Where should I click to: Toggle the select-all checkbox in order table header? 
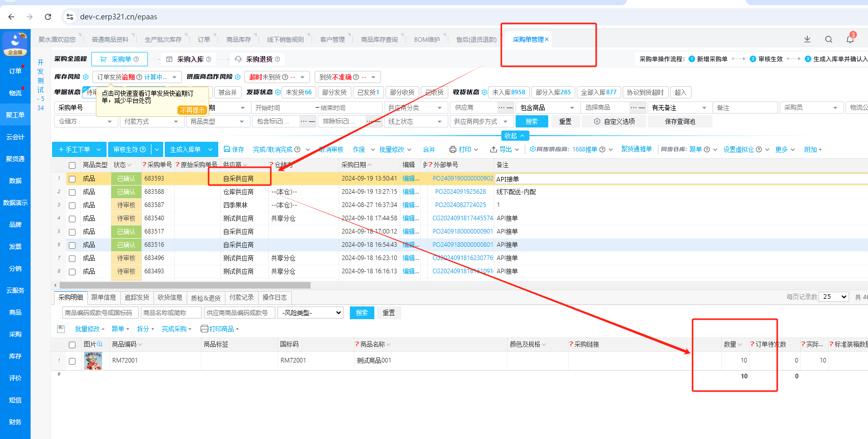pyautogui.click(x=72, y=165)
